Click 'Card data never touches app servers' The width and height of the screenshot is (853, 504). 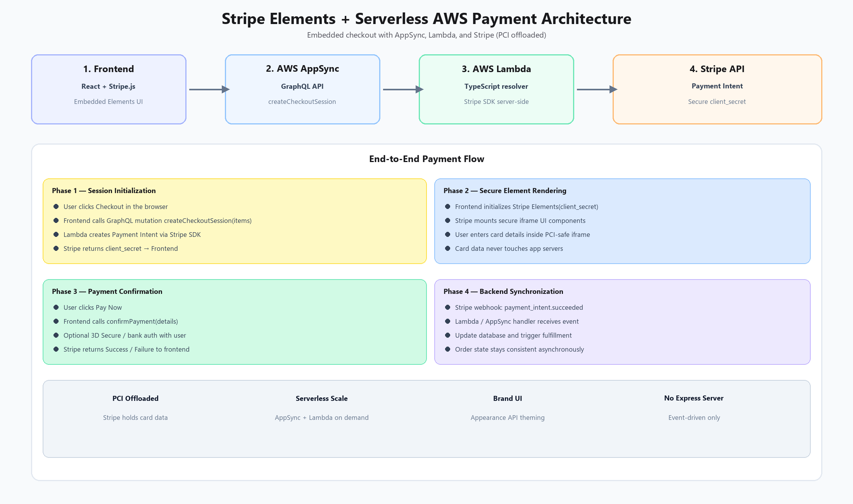pyautogui.click(x=509, y=249)
